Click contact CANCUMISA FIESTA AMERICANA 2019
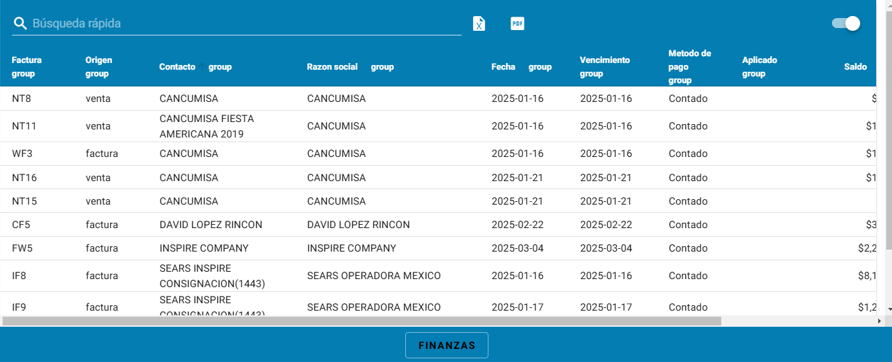892x362 pixels. tap(207, 126)
